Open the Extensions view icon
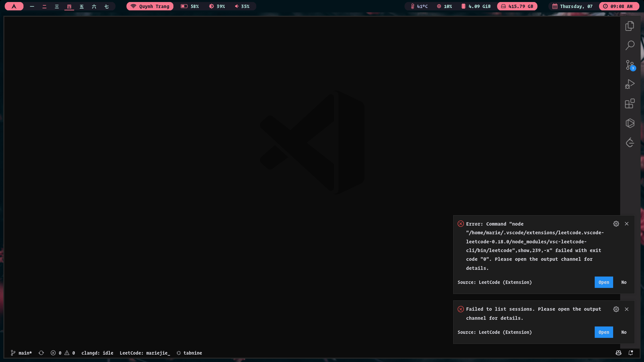The height and width of the screenshot is (362, 644). pos(630,104)
